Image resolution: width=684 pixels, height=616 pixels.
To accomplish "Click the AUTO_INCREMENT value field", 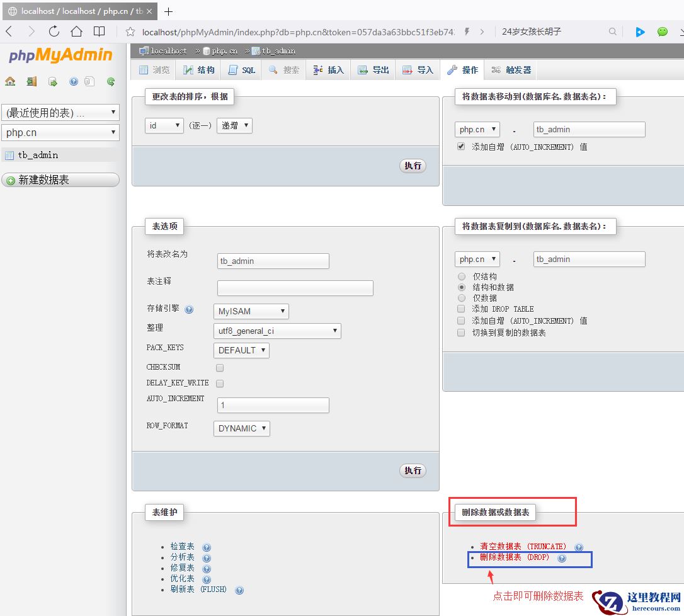I will [273, 405].
